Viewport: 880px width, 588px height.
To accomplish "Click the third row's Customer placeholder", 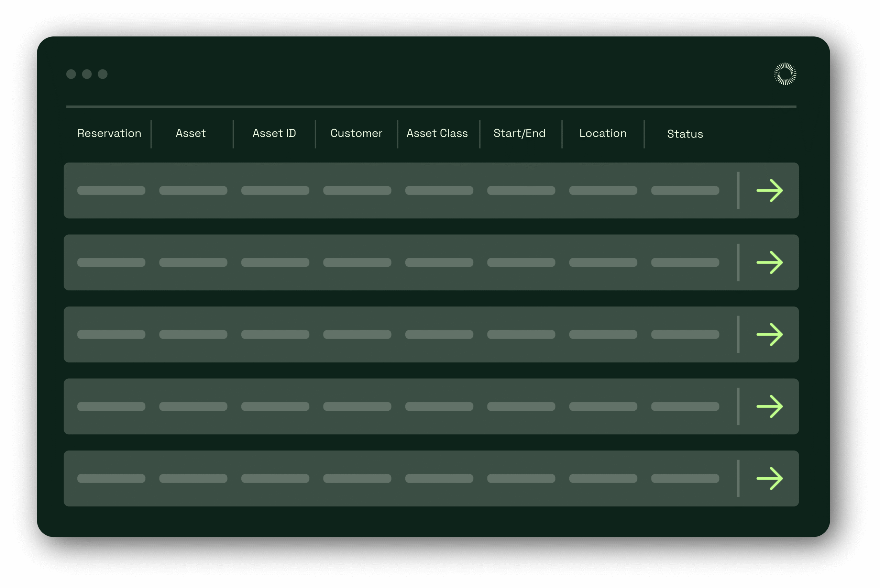I will click(357, 334).
